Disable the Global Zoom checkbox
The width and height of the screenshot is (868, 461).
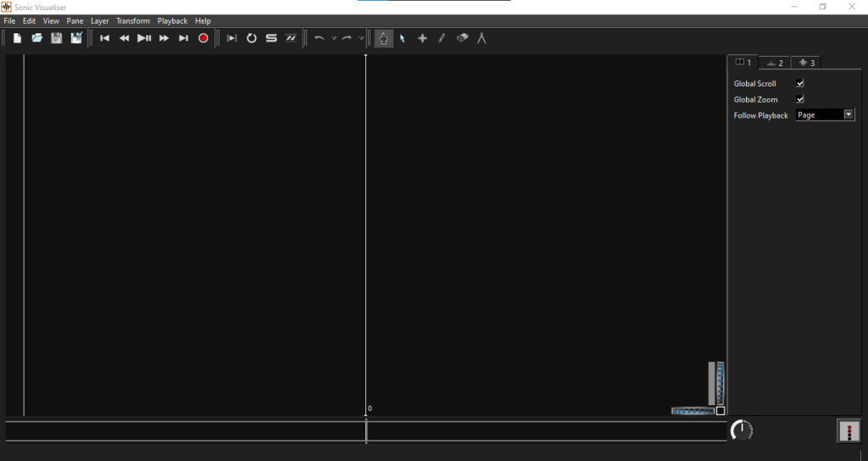799,99
